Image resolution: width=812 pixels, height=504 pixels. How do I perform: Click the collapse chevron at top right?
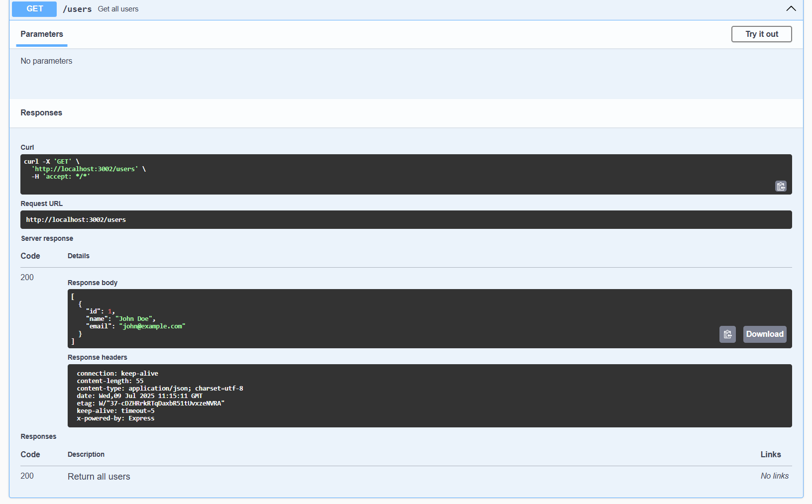click(791, 8)
